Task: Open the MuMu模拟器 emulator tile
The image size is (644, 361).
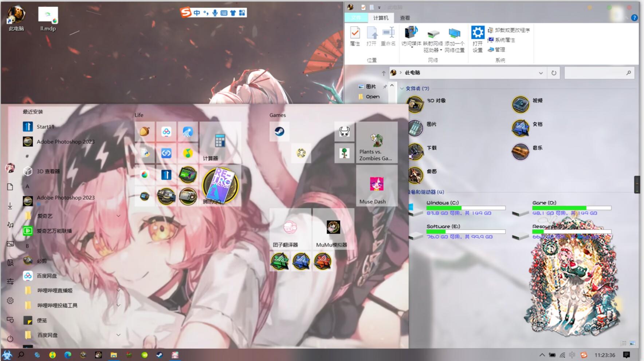Action: 333,229
